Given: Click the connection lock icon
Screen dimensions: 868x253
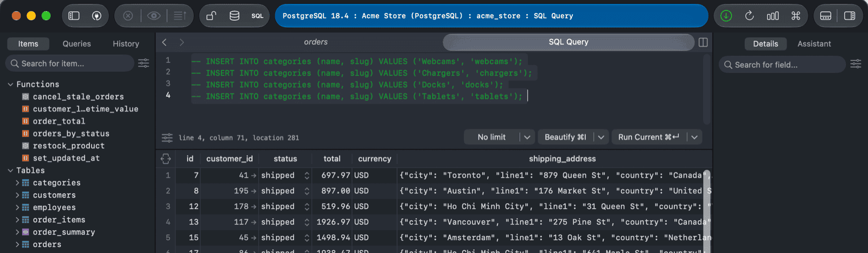Looking at the screenshot, I should click(212, 16).
